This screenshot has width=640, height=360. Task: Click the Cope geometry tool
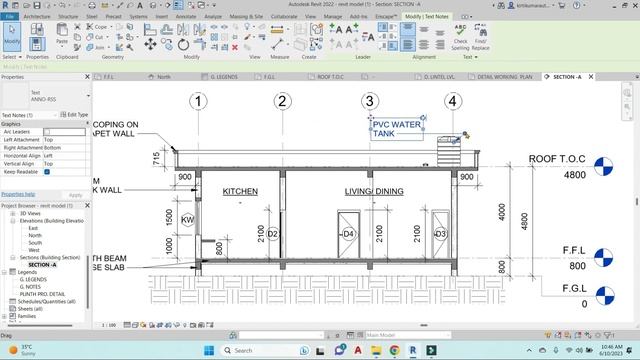pyautogui.click(x=97, y=27)
